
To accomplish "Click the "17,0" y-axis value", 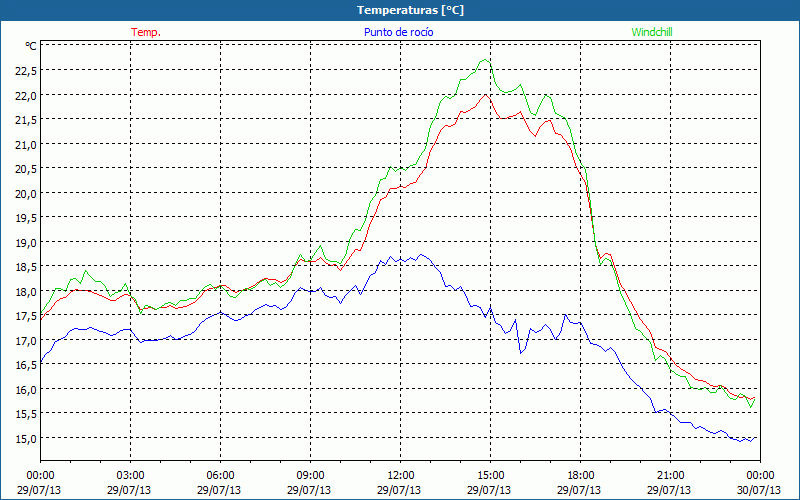I will [27, 341].
